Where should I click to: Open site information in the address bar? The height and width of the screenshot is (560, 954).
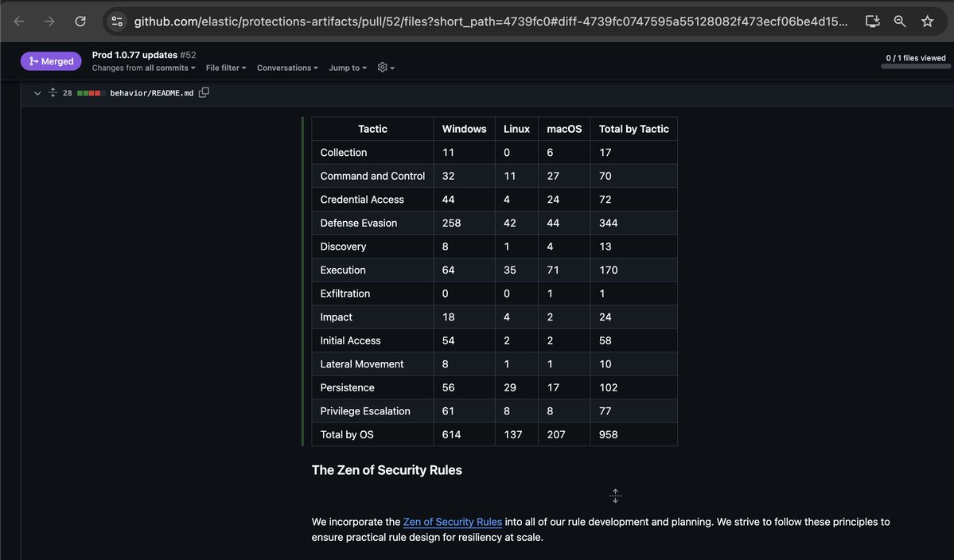[116, 21]
